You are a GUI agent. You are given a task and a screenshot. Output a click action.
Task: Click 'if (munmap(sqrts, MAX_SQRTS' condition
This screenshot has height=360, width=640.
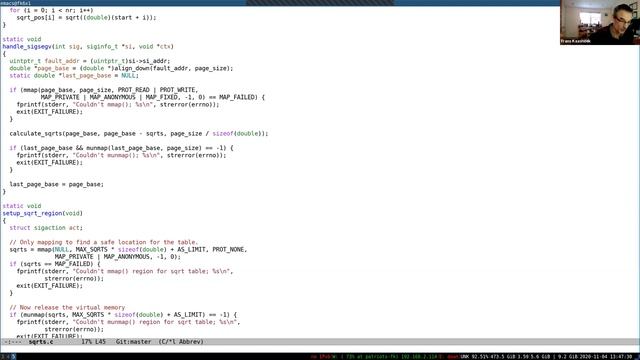click(123, 315)
